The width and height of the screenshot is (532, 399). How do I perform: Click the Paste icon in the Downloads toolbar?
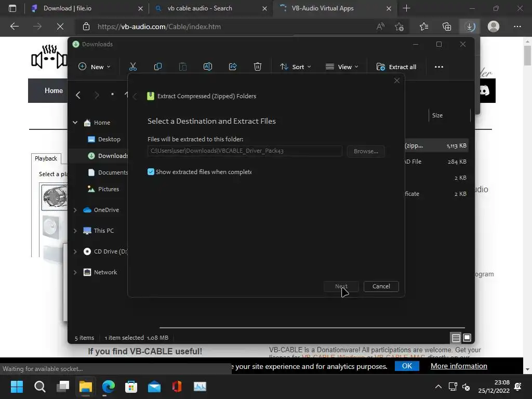pos(182,66)
